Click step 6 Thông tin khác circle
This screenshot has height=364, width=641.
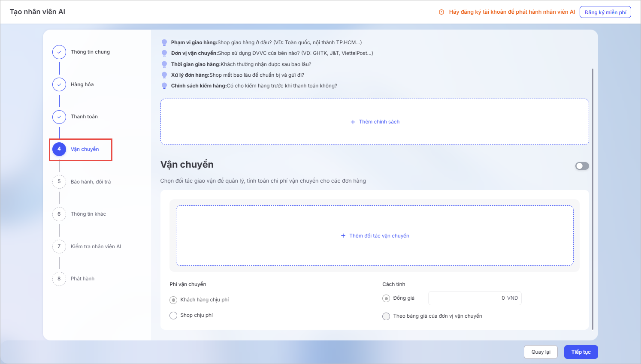(59, 214)
